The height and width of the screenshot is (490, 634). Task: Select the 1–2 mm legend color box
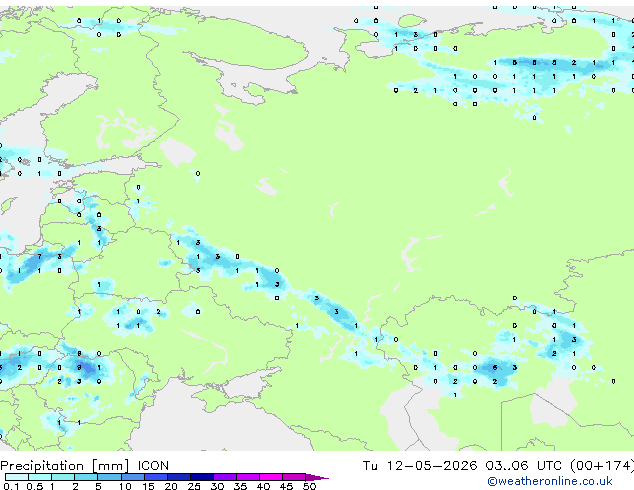63,477
